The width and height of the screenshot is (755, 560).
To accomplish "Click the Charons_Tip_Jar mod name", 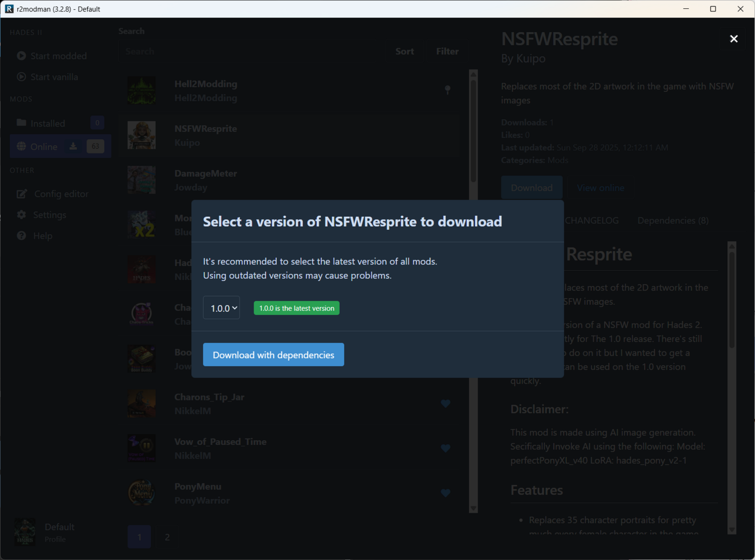I will (x=209, y=397).
